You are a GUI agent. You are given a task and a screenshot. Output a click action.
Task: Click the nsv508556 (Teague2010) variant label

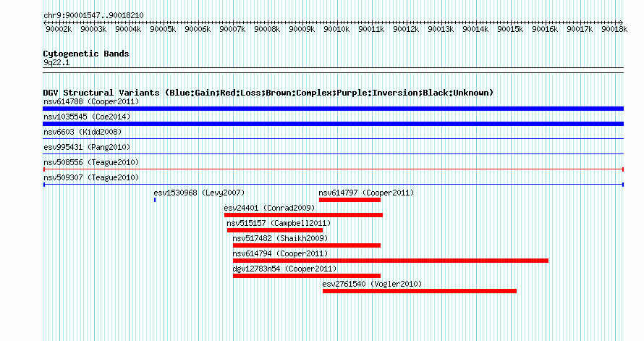pyautogui.click(x=91, y=162)
